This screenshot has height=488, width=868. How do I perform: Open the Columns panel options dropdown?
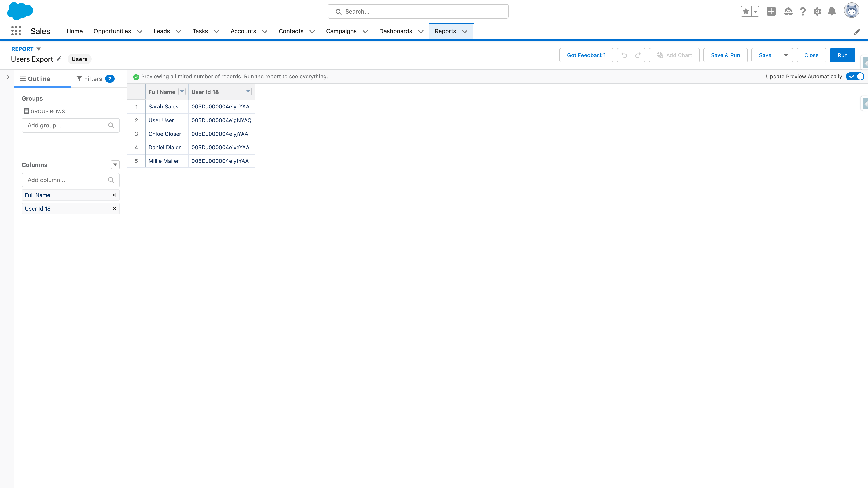(115, 165)
